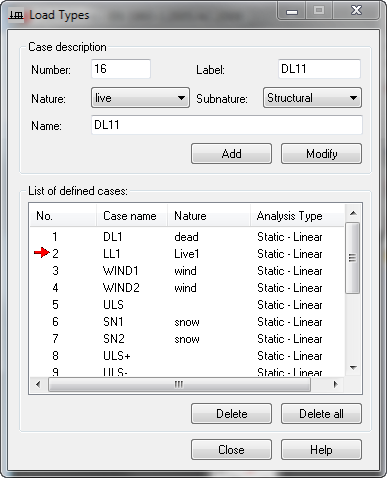Open the Nature dropdown
387x478 pixels.
point(140,98)
